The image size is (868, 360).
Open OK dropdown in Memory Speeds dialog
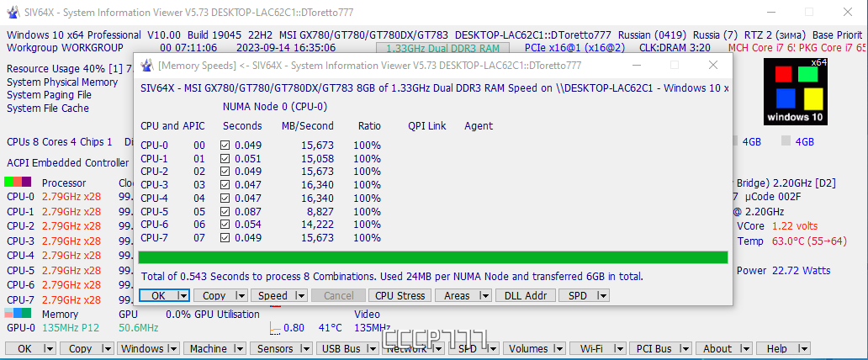point(183,296)
